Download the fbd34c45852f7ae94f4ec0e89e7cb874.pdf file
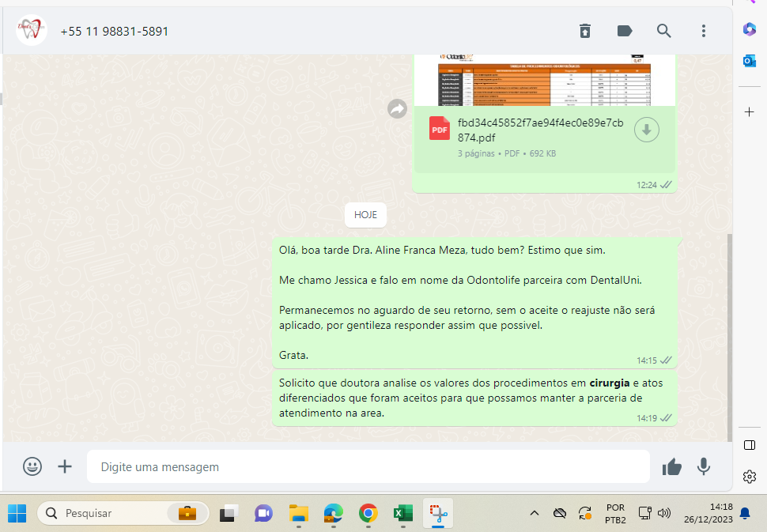The width and height of the screenshot is (767, 532). coord(646,130)
